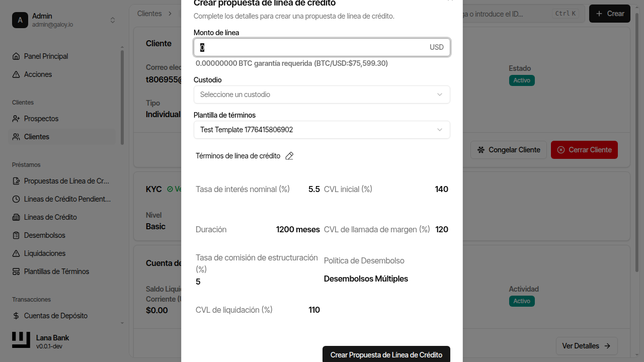Click the Lana Bank logo
This screenshot has width=644, height=362.
[21, 340]
